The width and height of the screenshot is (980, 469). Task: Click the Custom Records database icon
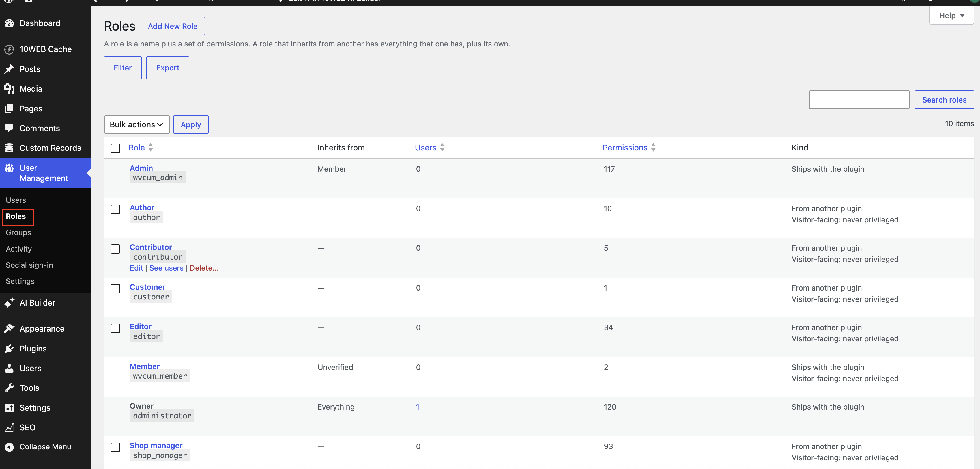[9, 148]
